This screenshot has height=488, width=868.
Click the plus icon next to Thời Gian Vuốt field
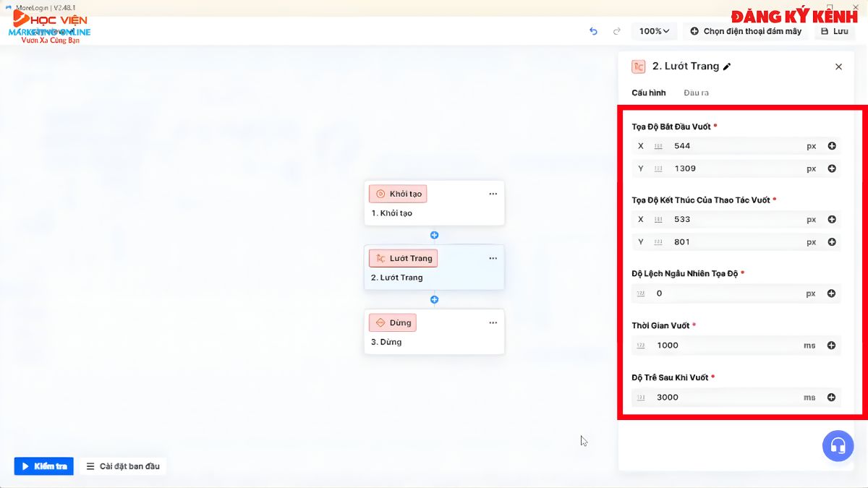832,345
